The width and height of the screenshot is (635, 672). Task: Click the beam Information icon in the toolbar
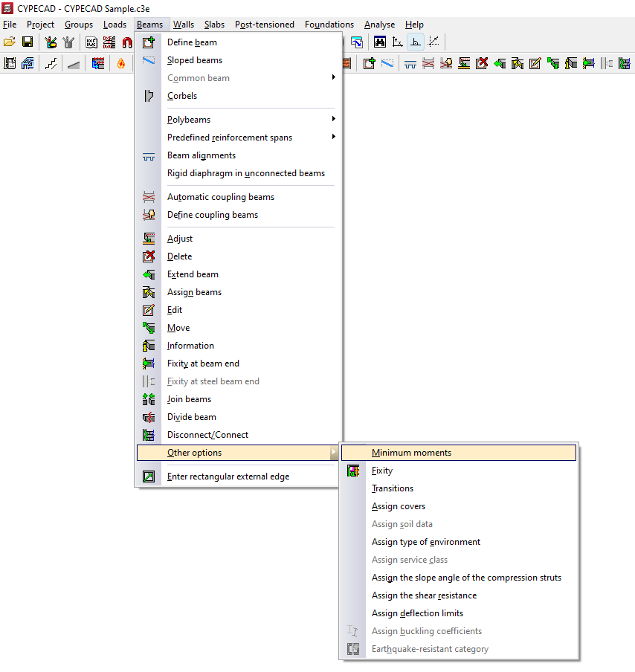click(x=571, y=64)
